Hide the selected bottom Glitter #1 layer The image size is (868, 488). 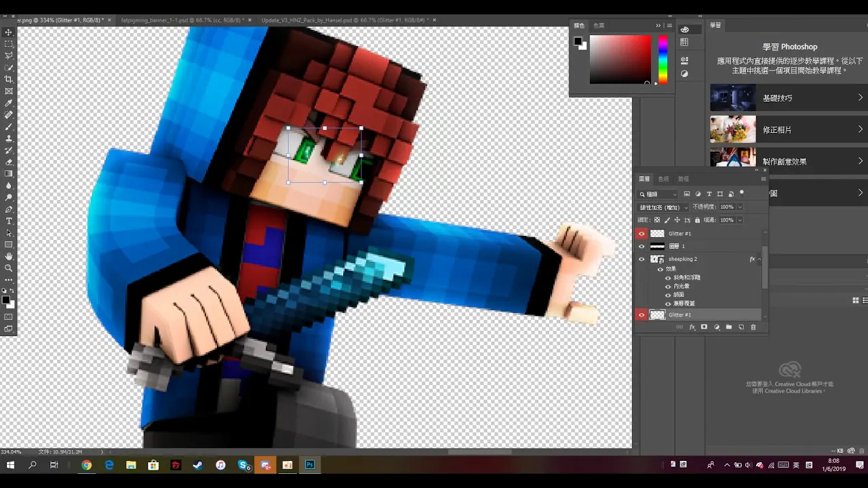click(x=642, y=314)
